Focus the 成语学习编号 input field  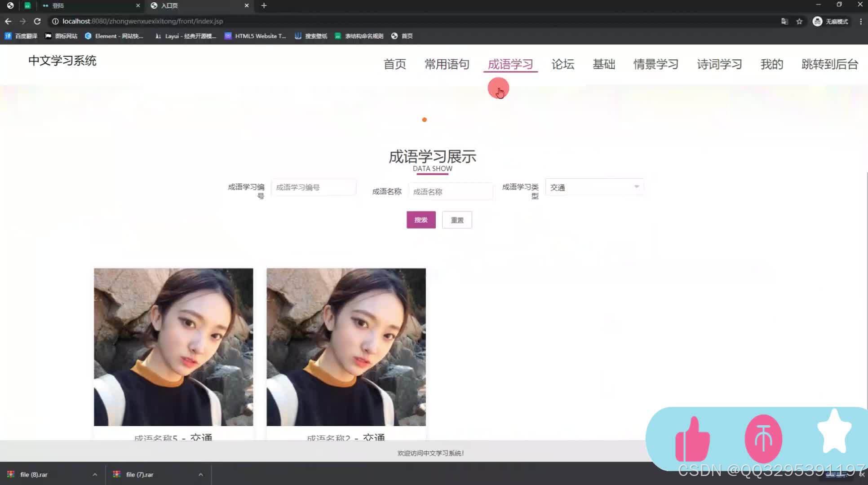[x=314, y=187]
